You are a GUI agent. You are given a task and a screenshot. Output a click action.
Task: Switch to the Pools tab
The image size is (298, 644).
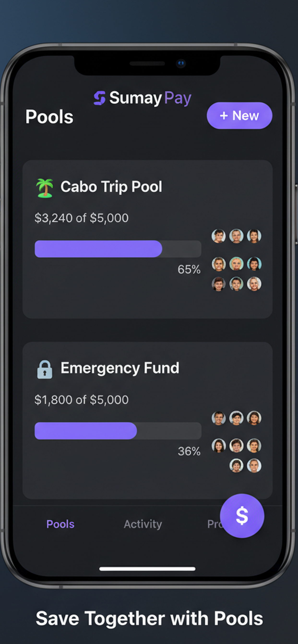point(60,524)
